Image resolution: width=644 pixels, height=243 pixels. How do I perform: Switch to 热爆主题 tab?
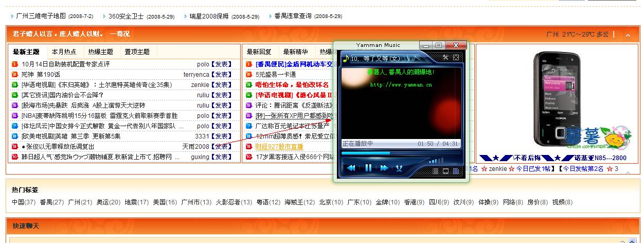101,52
